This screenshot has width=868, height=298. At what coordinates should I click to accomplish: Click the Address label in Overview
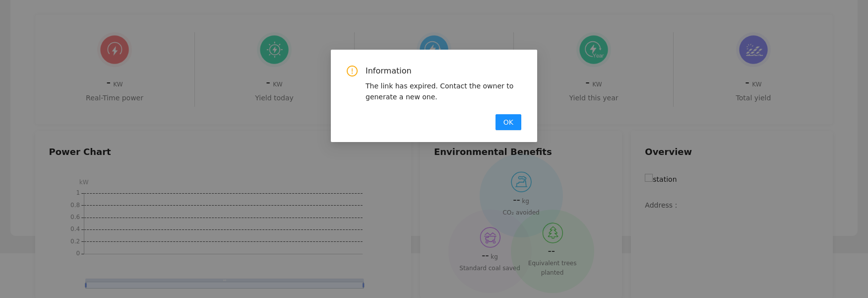(x=660, y=205)
